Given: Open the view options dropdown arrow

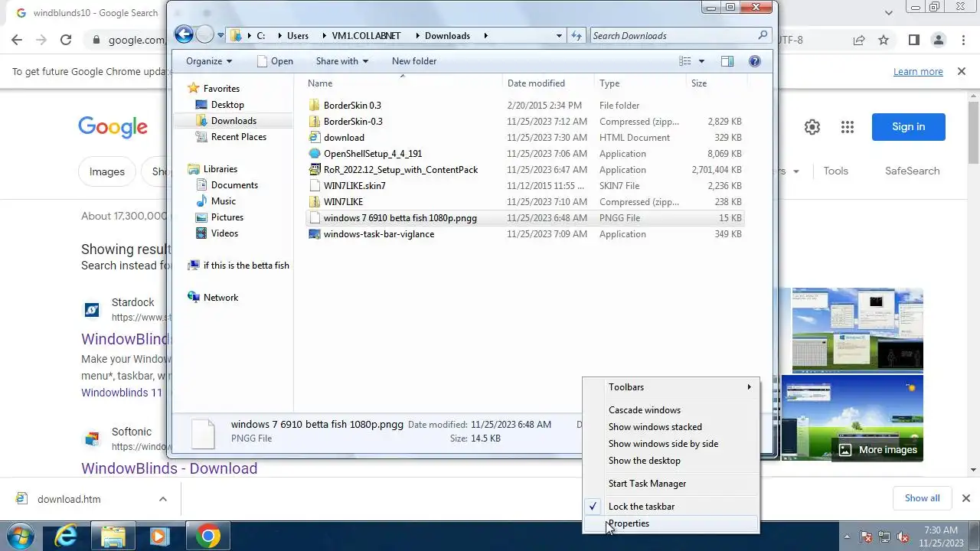Looking at the screenshot, I should point(701,61).
